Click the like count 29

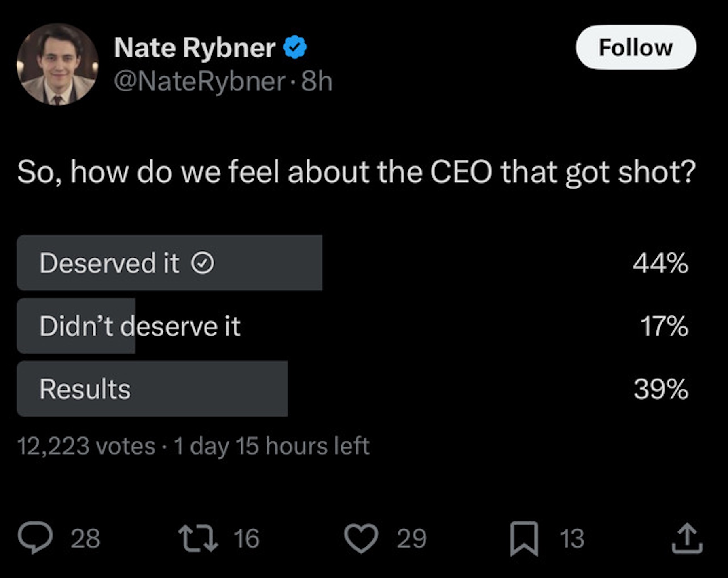[x=411, y=538]
